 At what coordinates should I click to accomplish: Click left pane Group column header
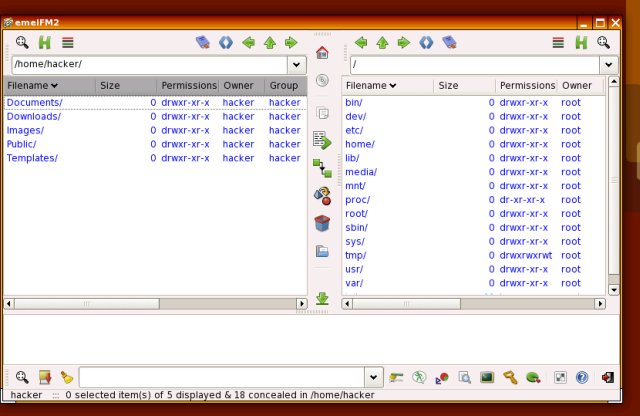pyautogui.click(x=286, y=86)
